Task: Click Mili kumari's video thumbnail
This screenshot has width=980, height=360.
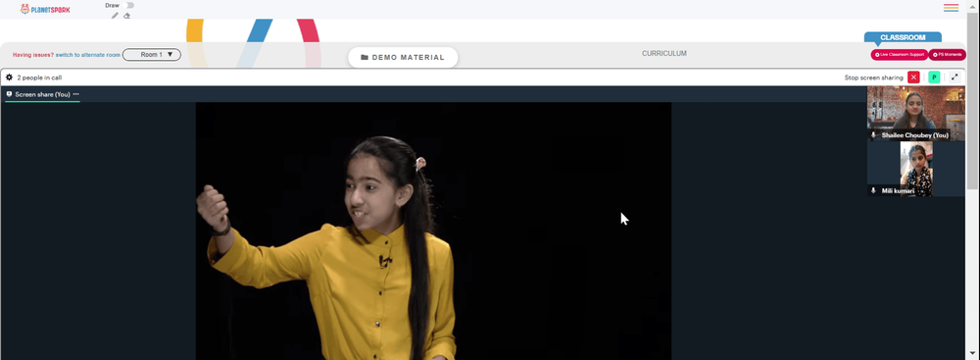Action: 915,169
